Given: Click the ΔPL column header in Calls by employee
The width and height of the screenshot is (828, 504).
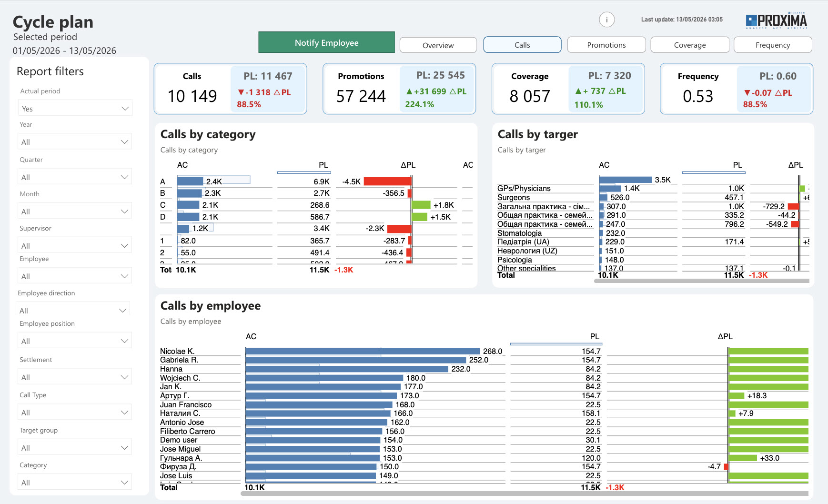Looking at the screenshot, I should coord(725,336).
